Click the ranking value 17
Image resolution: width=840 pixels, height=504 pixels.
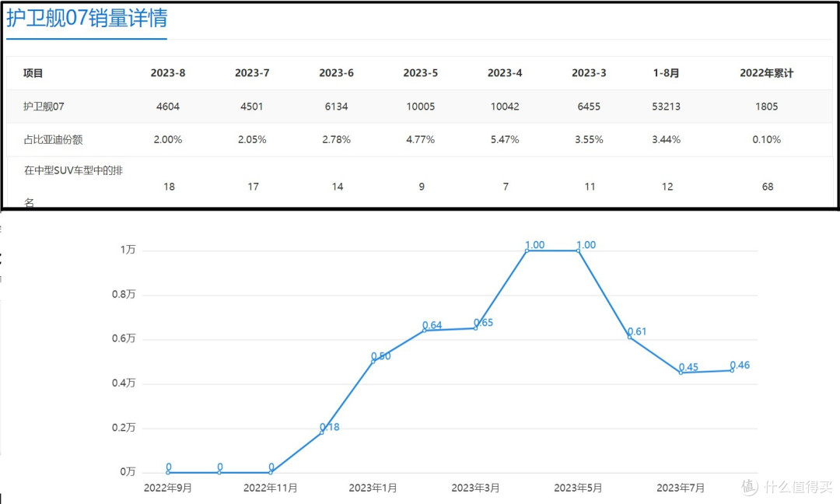pyautogui.click(x=253, y=187)
